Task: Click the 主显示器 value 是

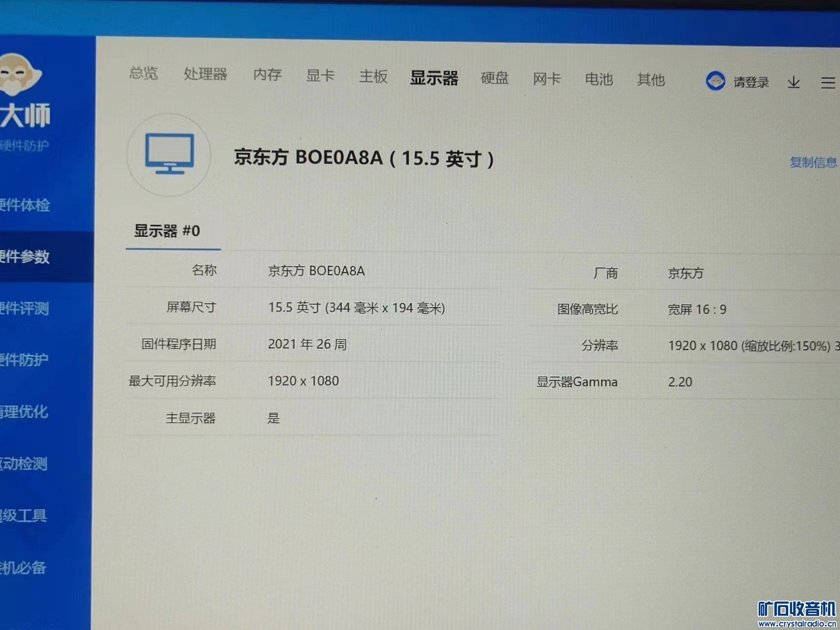Action: click(x=273, y=418)
